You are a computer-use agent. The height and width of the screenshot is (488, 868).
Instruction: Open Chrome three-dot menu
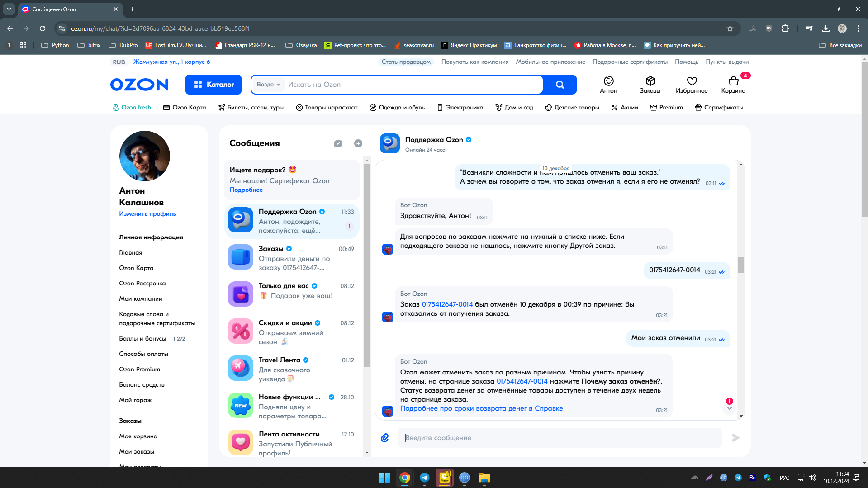click(859, 28)
